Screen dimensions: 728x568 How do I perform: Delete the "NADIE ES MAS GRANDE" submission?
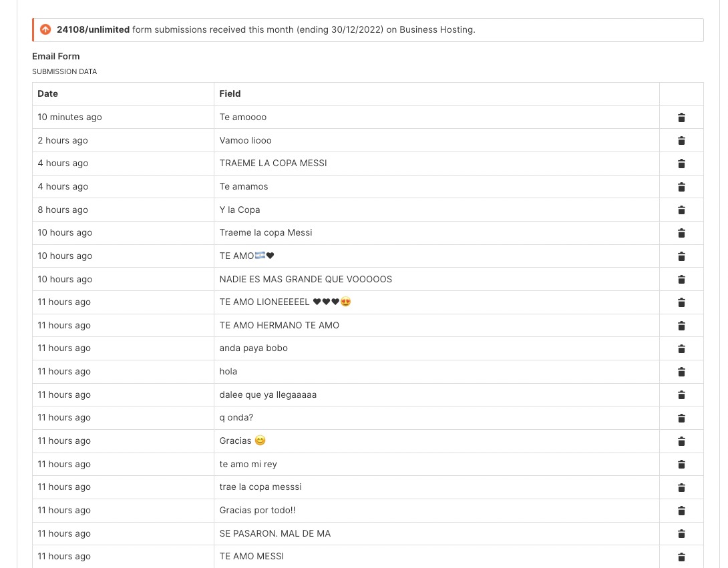coord(681,279)
